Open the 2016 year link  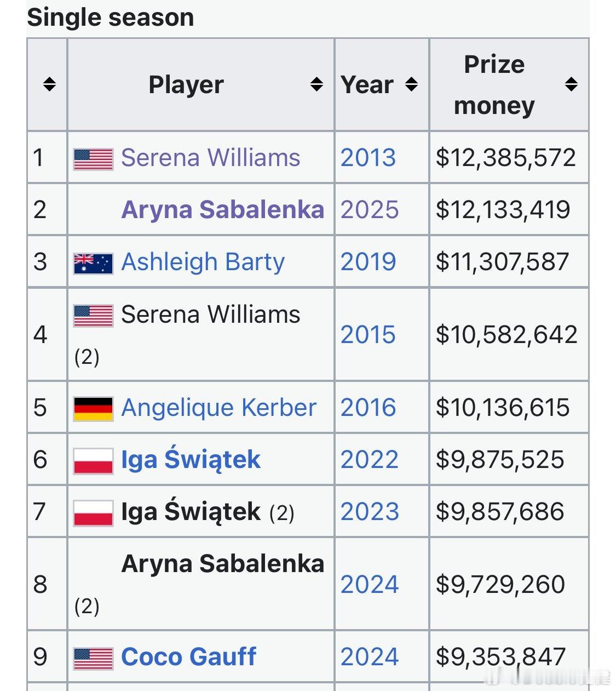click(x=368, y=408)
